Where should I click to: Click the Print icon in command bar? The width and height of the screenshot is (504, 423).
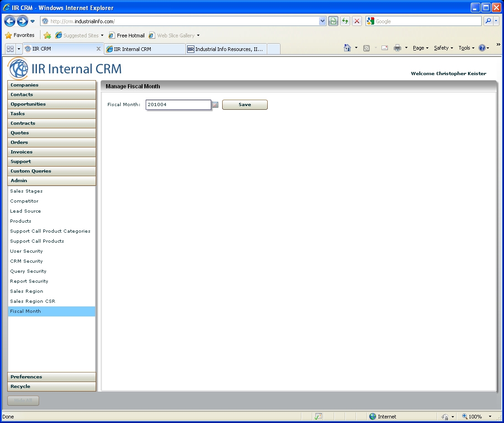[x=397, y=48]
